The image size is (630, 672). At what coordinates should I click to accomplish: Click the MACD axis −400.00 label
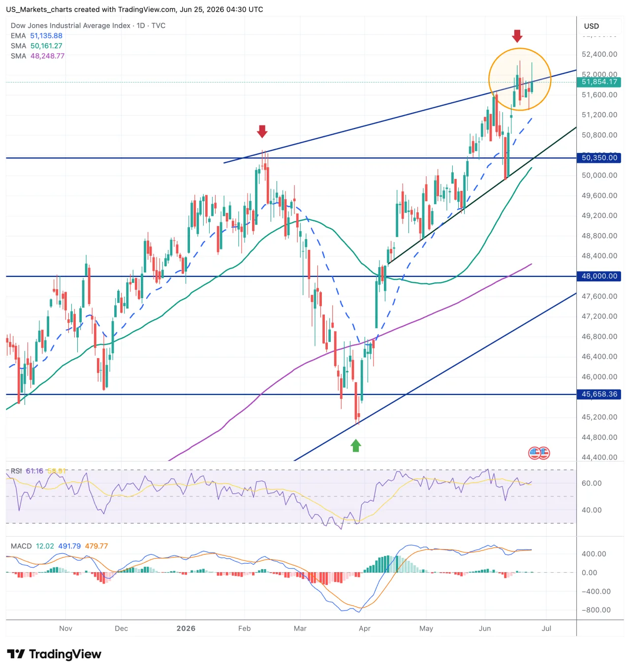596,591
